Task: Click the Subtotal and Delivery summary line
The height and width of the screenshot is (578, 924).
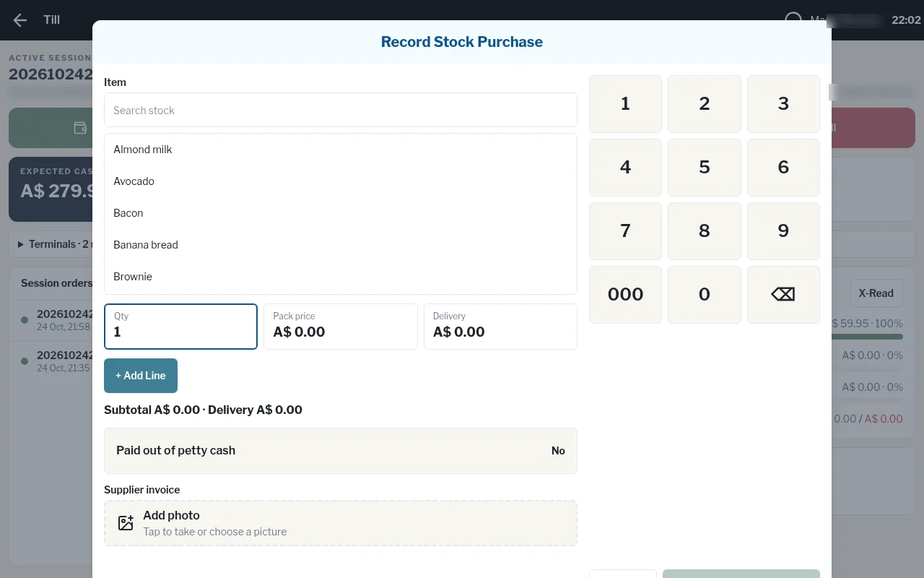Action: tap(203, 410)
